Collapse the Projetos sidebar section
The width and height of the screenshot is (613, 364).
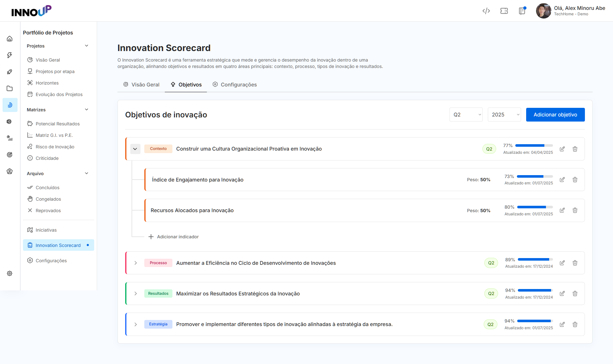point(87,46)
